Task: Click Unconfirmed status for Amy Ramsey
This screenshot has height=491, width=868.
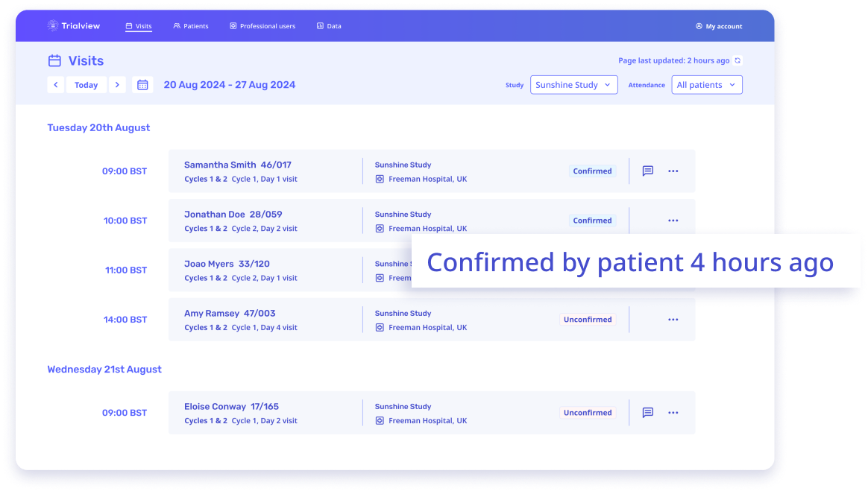Action: [588, 320]
